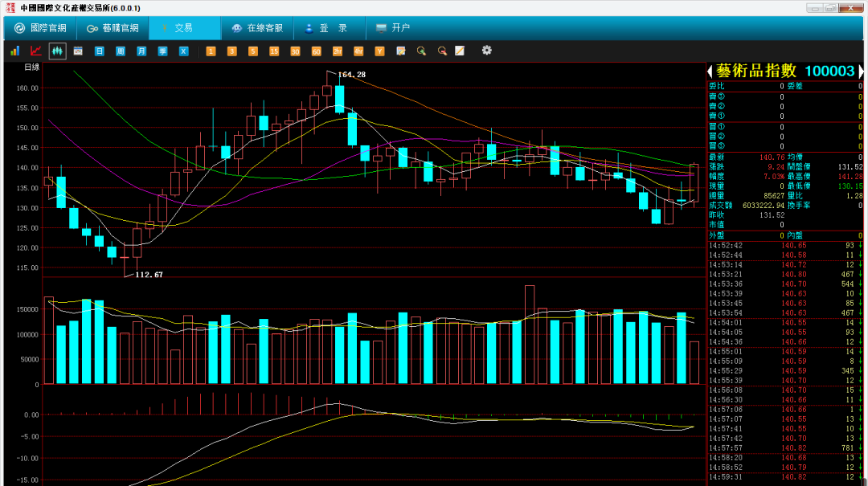Select quarterly period 季 icon

(x=162, y=51)
